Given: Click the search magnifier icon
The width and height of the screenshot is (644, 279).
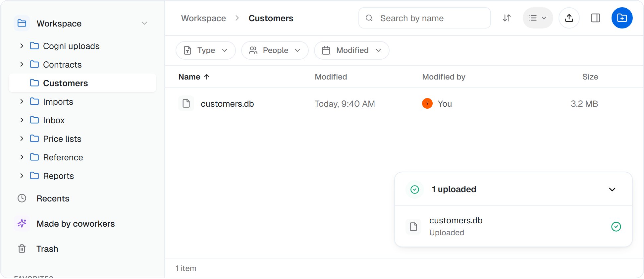Looking at the screenshot, I should click(x=369, y=18).
